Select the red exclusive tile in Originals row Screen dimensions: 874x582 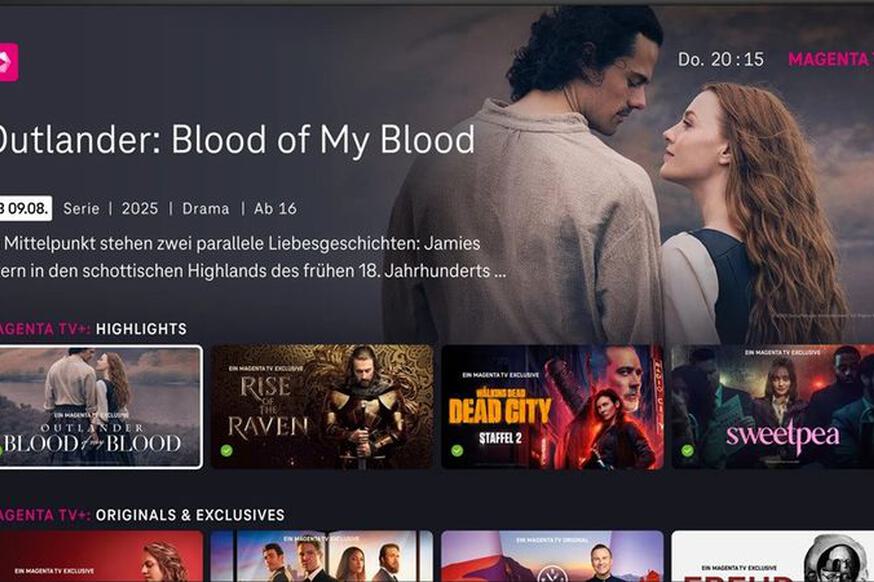[x=101, y=556]
